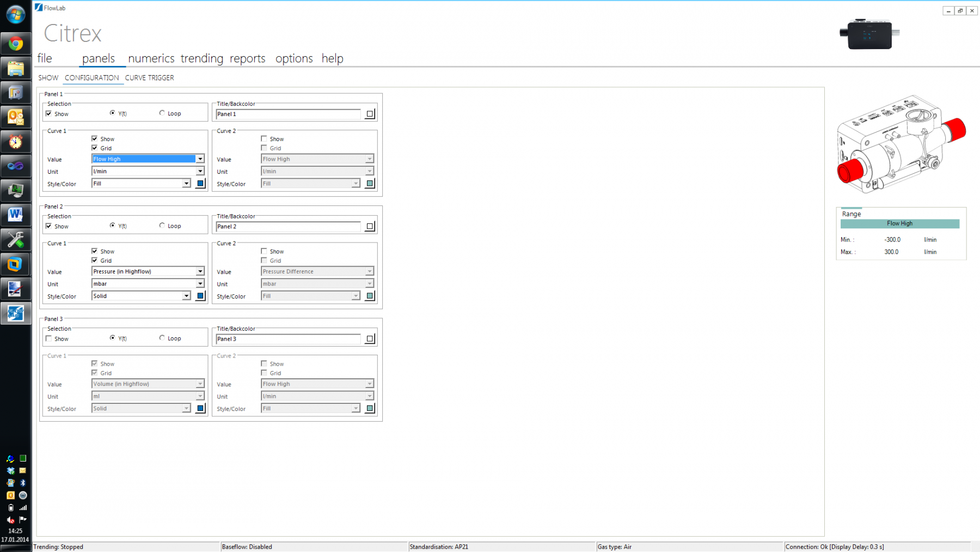
Task: Click inside the Panel 2 title field
Action: [x=287, y=226]
